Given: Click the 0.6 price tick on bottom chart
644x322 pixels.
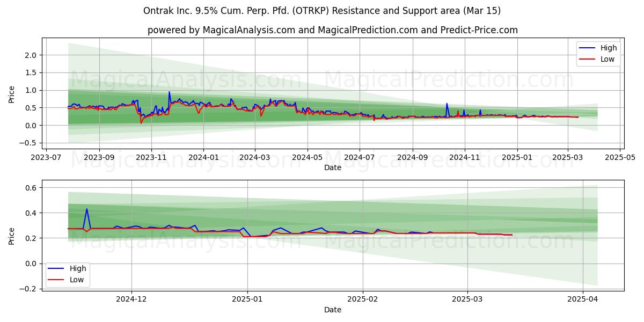Looking at the screenshot, I should click(x=31, y=188).
